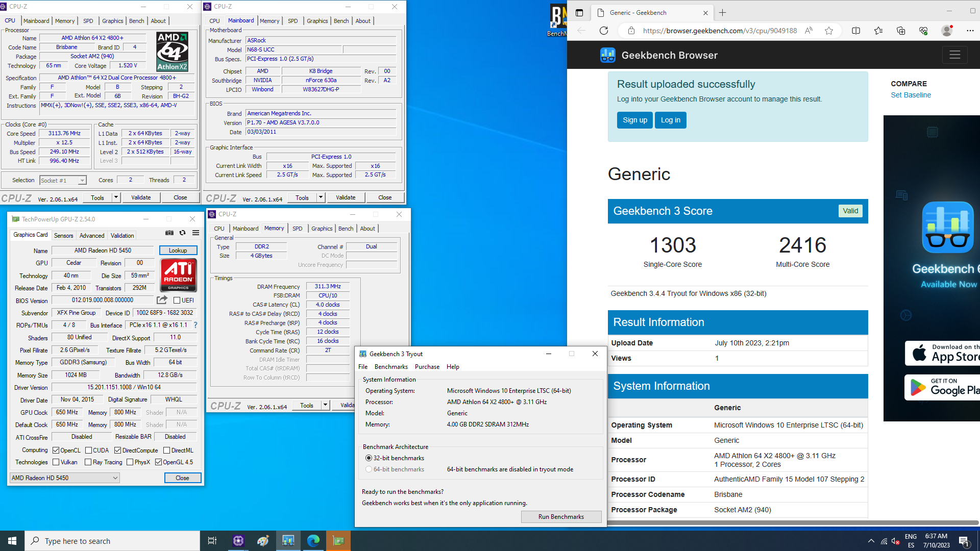
Task: Open Windows Start menu
Action: (x=12, y=541)
